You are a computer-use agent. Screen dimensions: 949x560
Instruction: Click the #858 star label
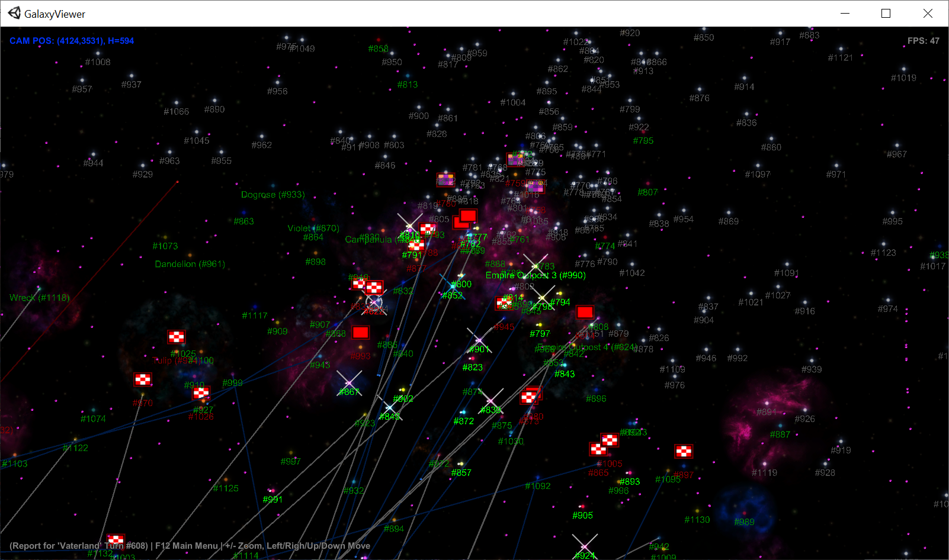point(379,49)
